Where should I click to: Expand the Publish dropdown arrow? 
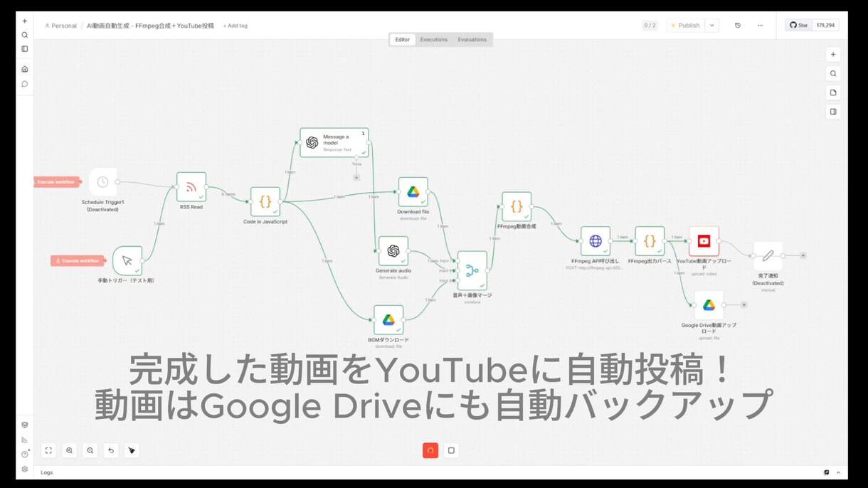pyautogui.click(x=712, y=26)
